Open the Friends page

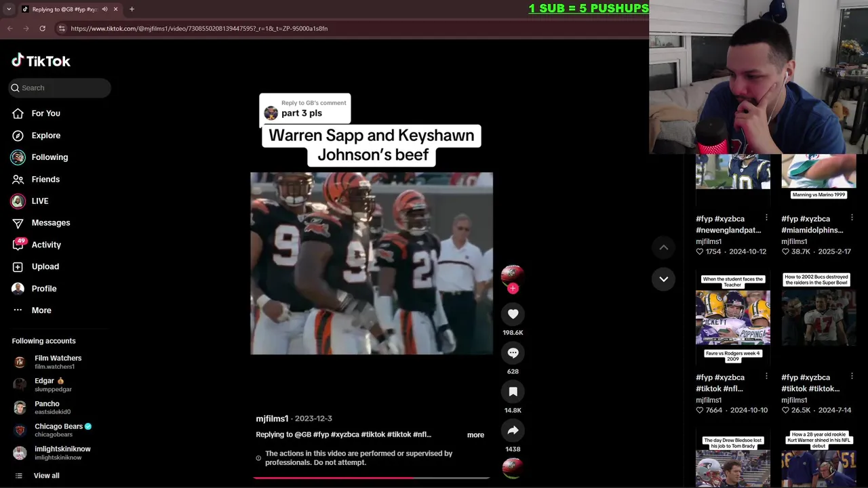[45, 179]
